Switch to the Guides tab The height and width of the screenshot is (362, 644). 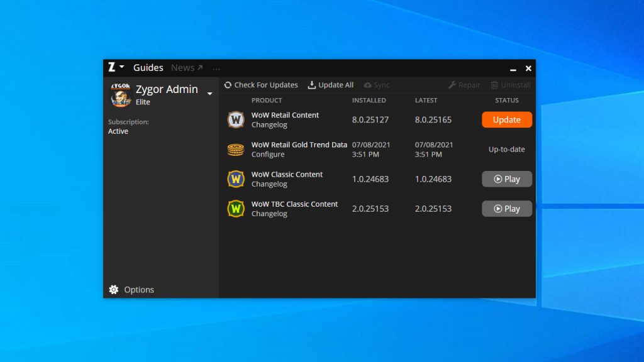148,68
